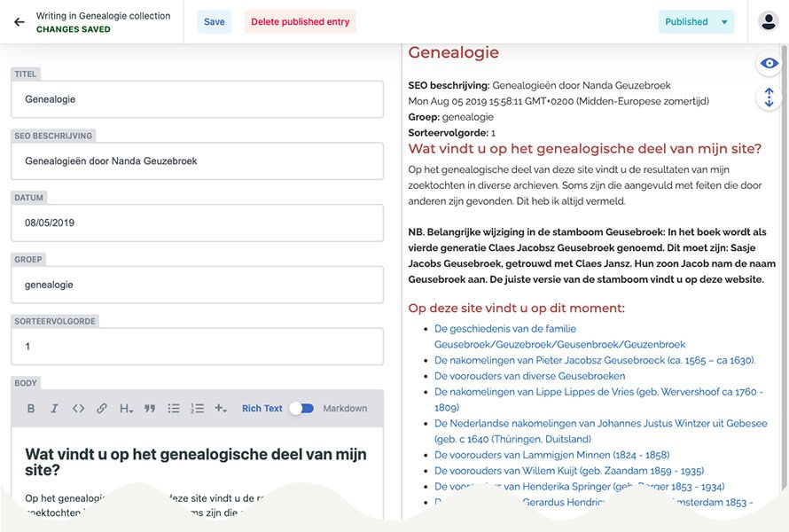Open link nakomelingen van Lippe Lippes de Vries
This screenshot has width=789, height=532.
[598, 400]
